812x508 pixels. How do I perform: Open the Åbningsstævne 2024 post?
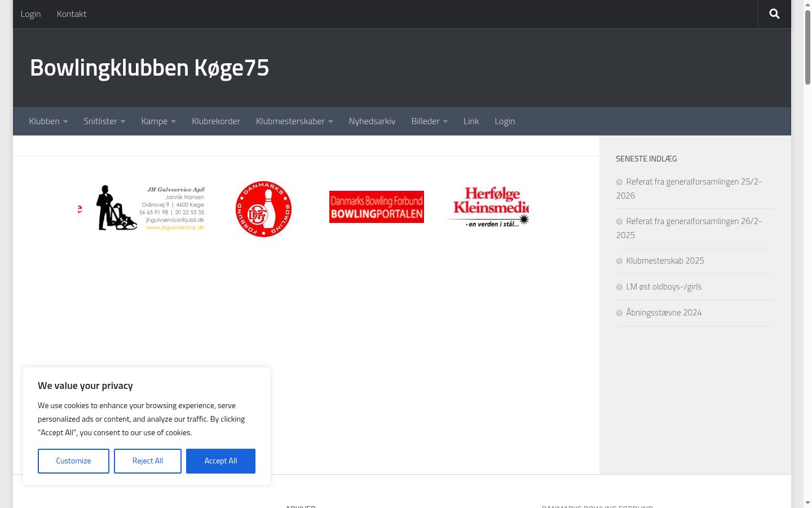[x=664, y=313]
